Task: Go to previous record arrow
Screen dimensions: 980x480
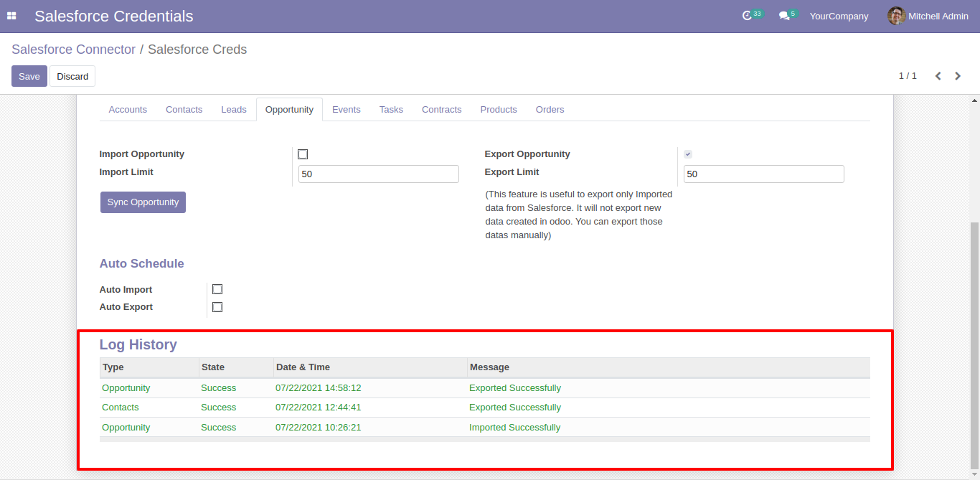Action: point(938,76)
